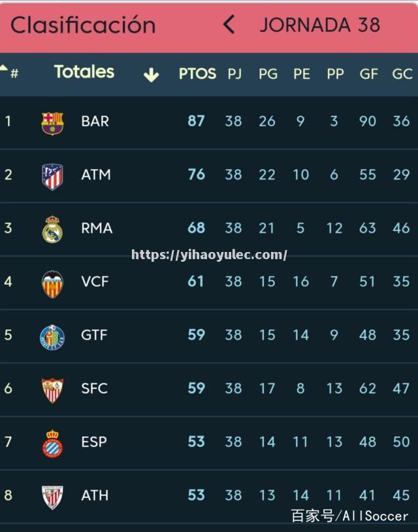Screen dimensions: 418x532
Task: Click the FC Barcelona crest icon
Action: point(52,123)
